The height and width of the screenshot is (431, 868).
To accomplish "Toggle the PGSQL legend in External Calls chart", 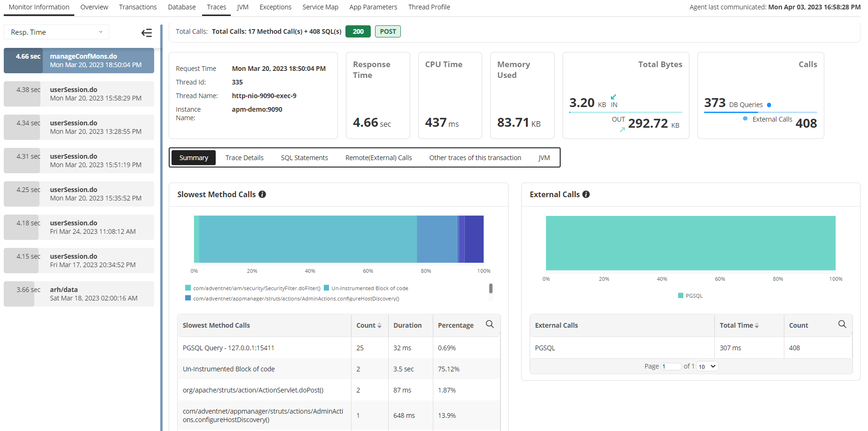I will tap(690, 295).
